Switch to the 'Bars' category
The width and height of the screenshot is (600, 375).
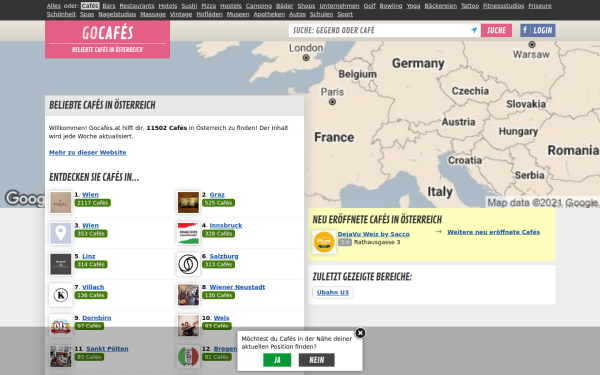(x=109, y=6)
